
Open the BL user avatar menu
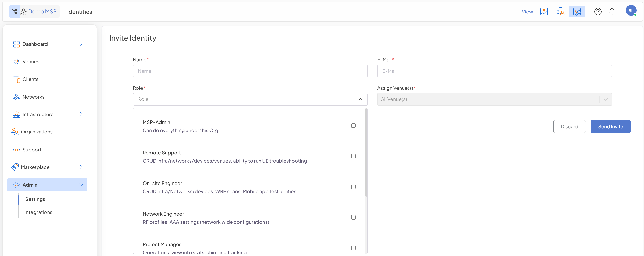pos(631,11)
